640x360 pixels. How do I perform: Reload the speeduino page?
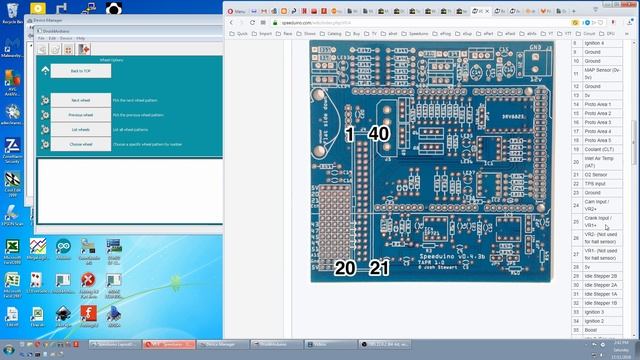252,23
